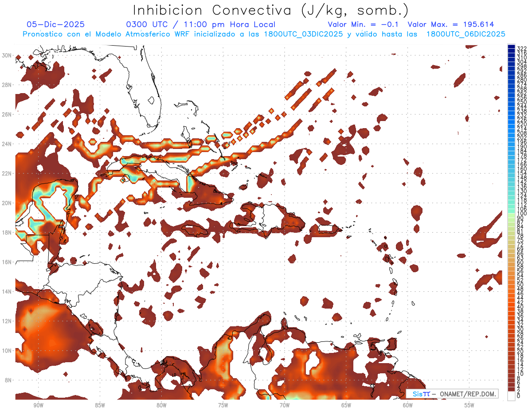Click the title 'Inhibicion Convectiva (J/kg, somb.)'
The image size is (532, 411).
270,10
